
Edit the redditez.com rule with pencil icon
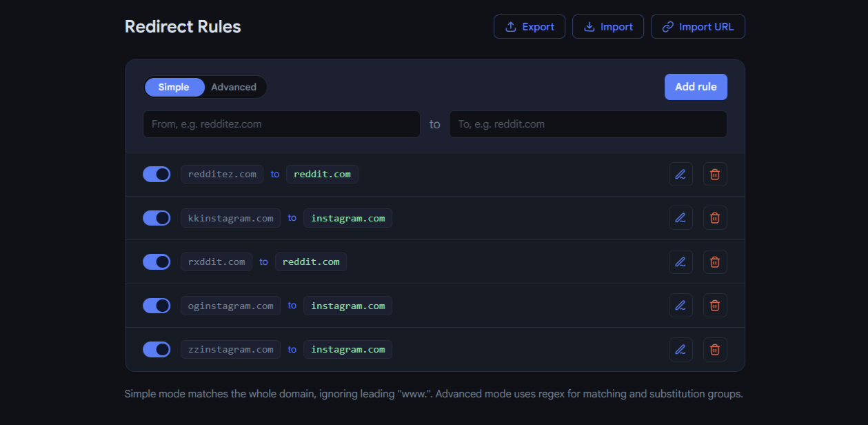point(680,174)
